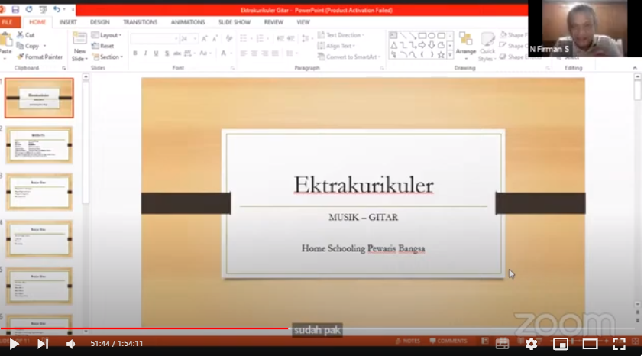Open YouTube player settings gear
Screen dimensions: 644x356
[x=531, y=344]
